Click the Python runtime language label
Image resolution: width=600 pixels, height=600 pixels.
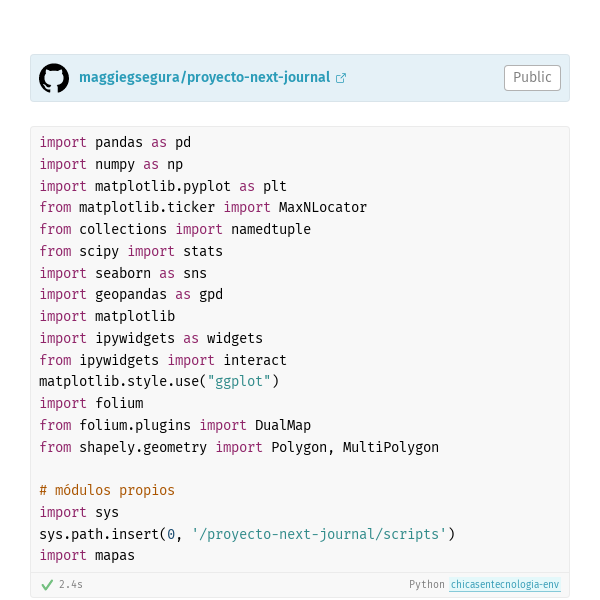[427, 584]
